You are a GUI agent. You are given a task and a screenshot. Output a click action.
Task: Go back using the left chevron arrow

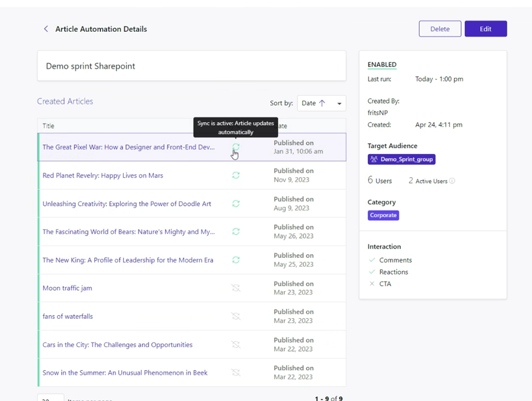[46, 29]
